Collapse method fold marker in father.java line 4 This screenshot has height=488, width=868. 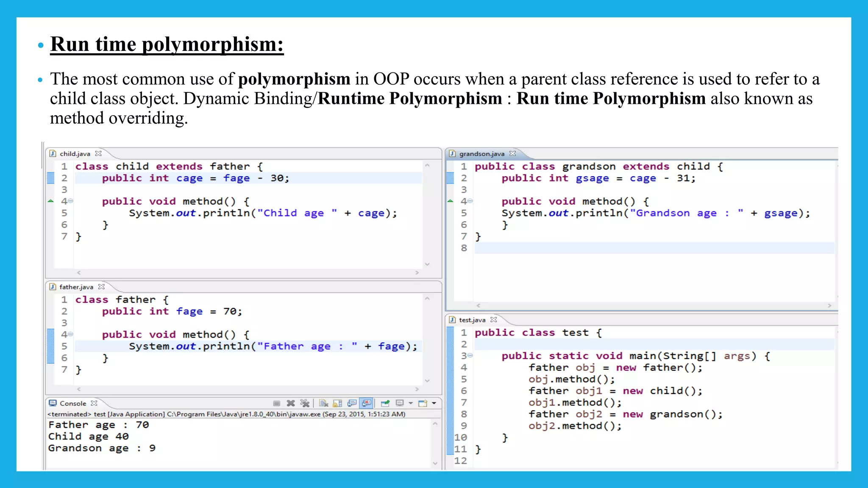[71, 334]
